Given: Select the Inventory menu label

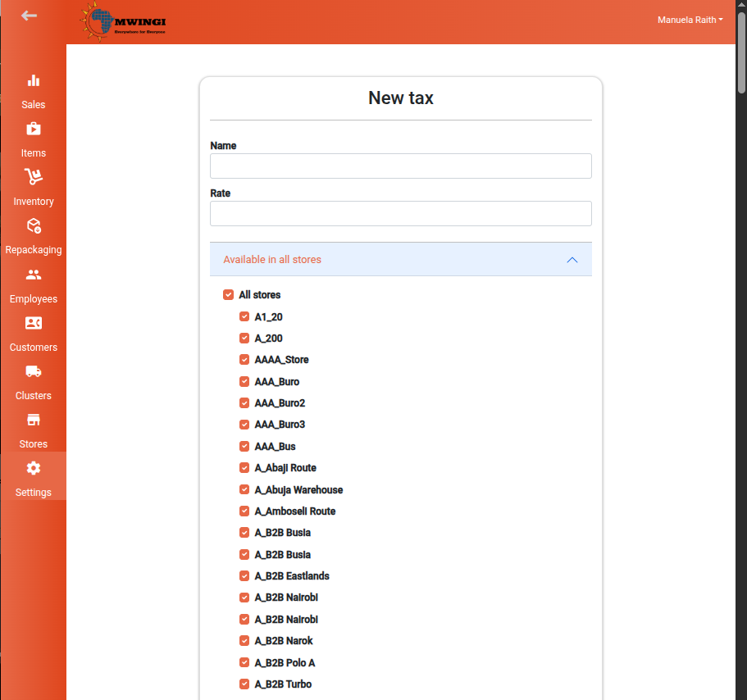Looking at the screenshot, I should coord(34,202).
